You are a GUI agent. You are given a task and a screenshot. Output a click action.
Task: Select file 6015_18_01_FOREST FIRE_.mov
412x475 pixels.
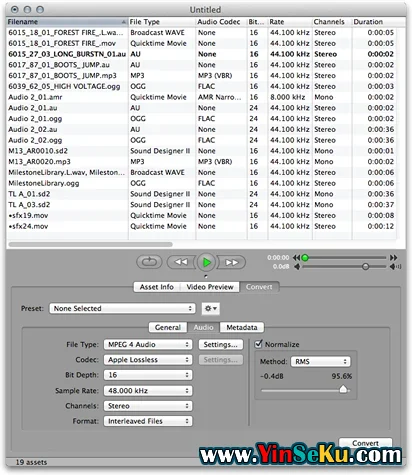tap(62, 43)
